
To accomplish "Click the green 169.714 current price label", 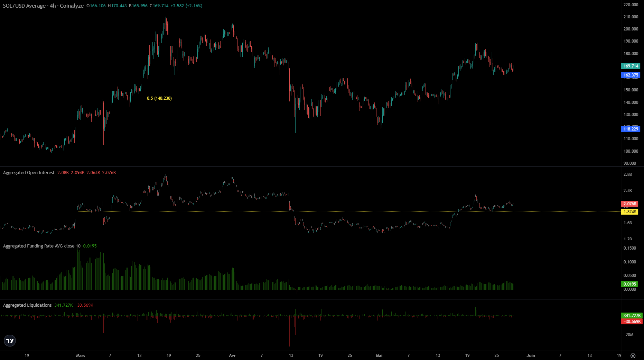I will pyautogui.click(x=631, y=66).
